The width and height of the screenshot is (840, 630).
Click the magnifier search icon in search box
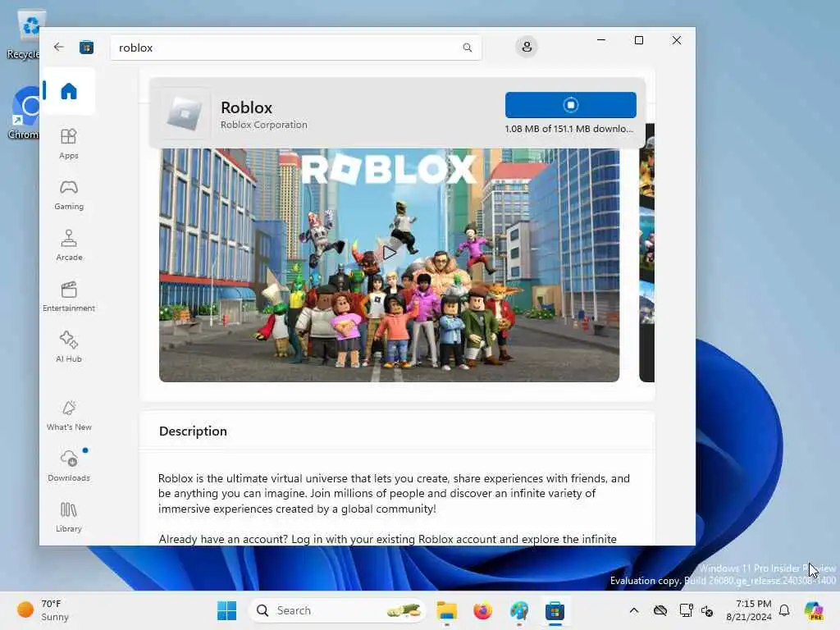[467, 48]
